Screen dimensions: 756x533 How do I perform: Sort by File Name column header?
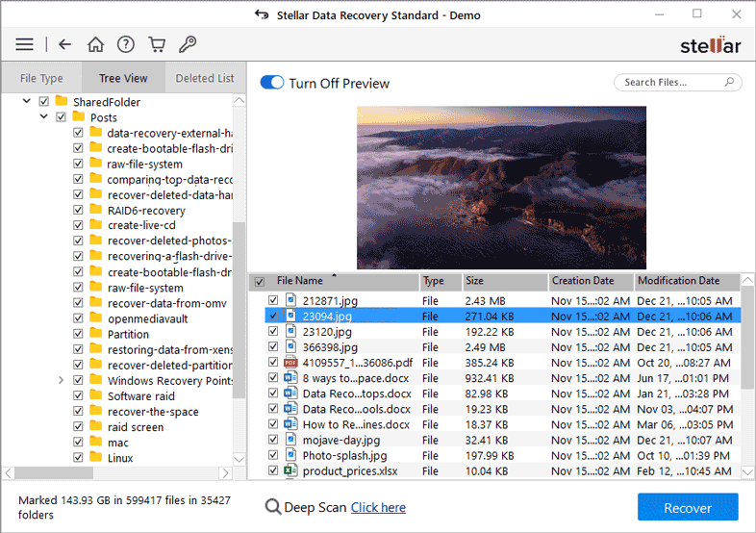tap(334, 282)
